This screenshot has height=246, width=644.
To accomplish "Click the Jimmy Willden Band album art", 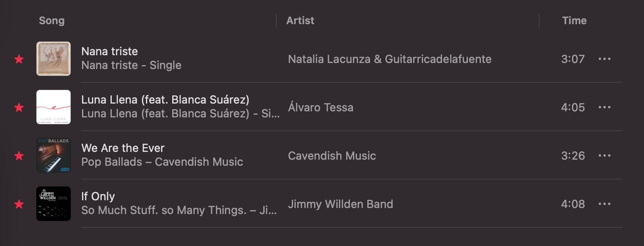I will point(54,204).
